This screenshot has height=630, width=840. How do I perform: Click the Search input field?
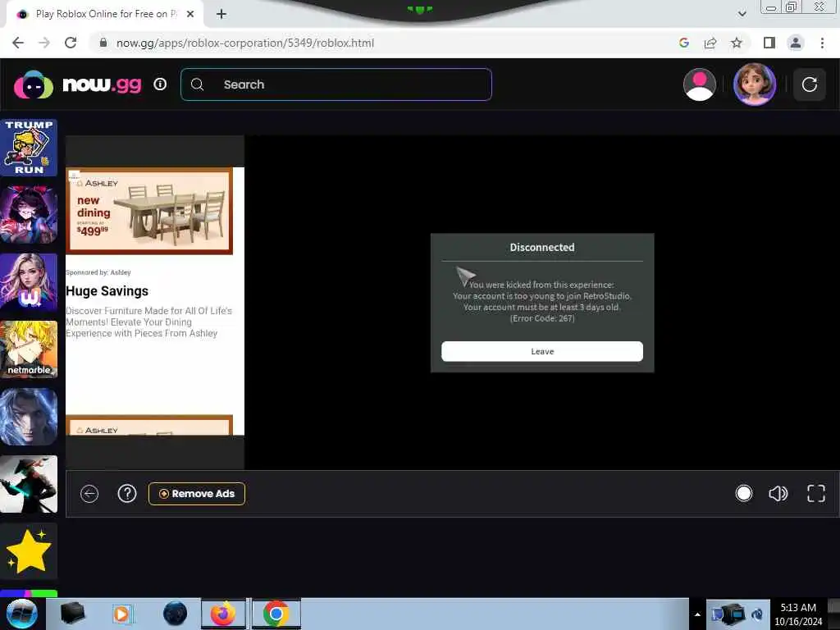tap(336, 84)
